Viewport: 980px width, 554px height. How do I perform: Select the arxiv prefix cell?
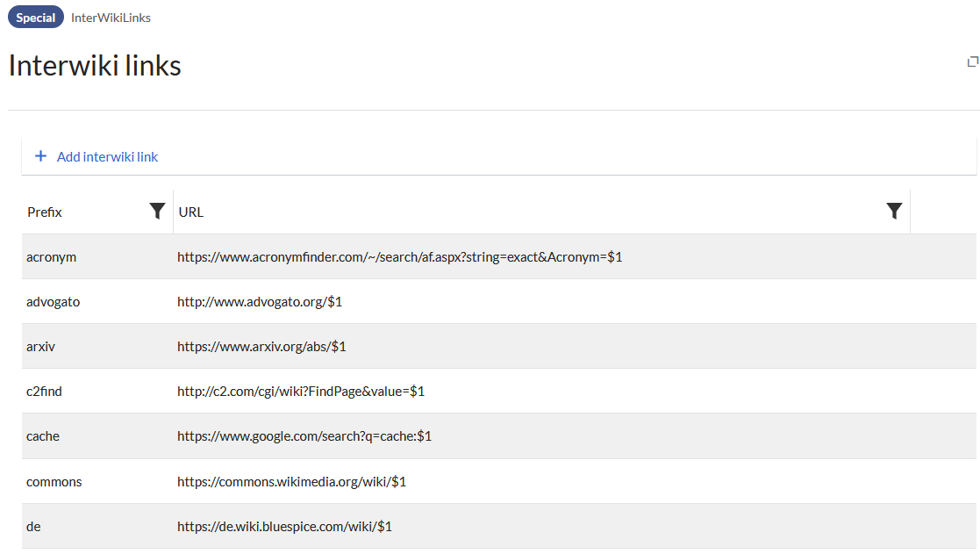coord(41,347)
